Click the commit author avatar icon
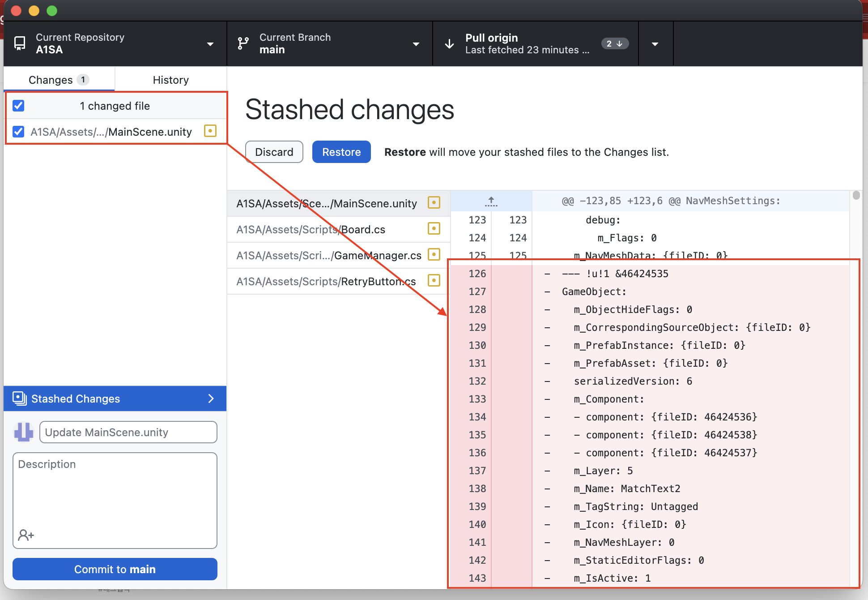The image size is (868, 600). click(24, 432)
